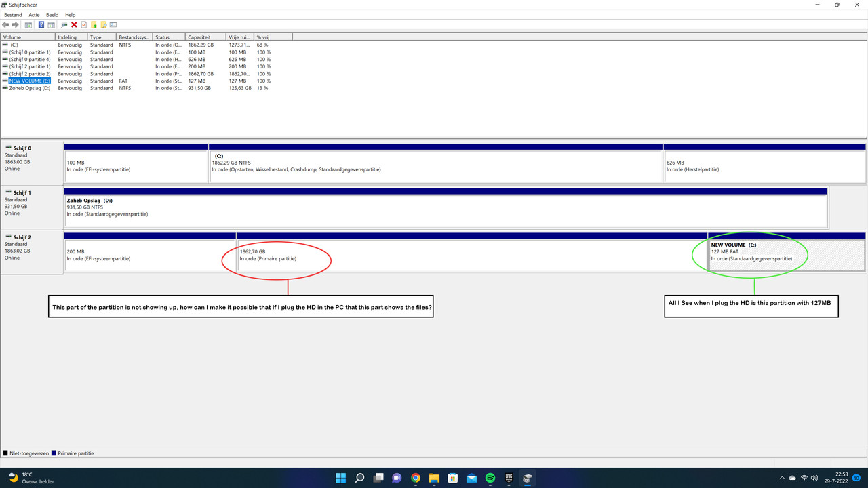Open Spotify from the taskbar
The width and height of the screenshot is (868, 488).
pyautogui.click(x=489, y=478)
